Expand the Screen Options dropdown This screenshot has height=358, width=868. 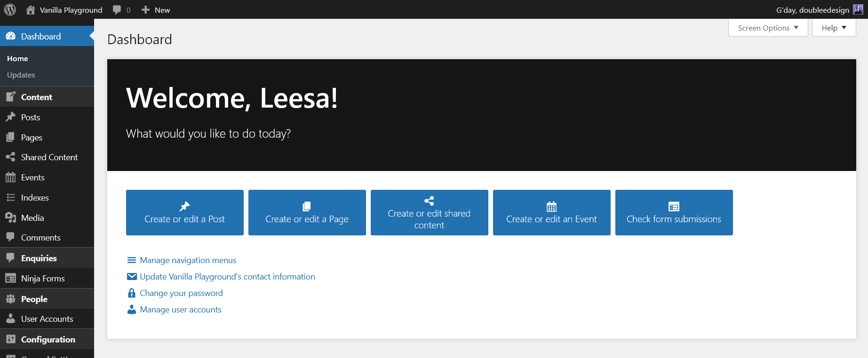(x=768, y=28)
